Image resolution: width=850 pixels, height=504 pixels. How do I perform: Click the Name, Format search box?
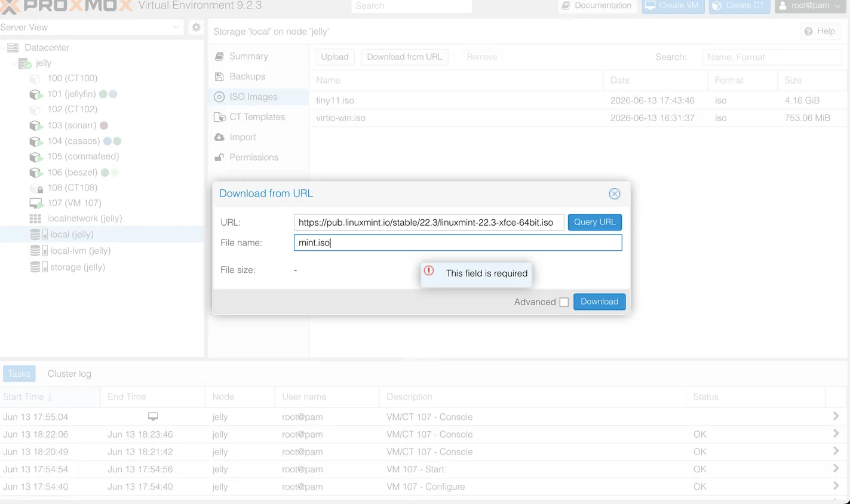[x=772, y=57]
